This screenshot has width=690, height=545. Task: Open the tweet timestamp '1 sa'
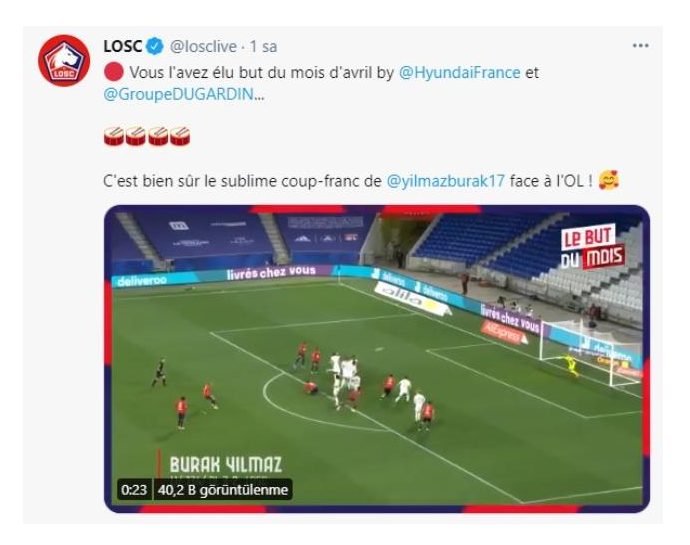tap(264, 46)
